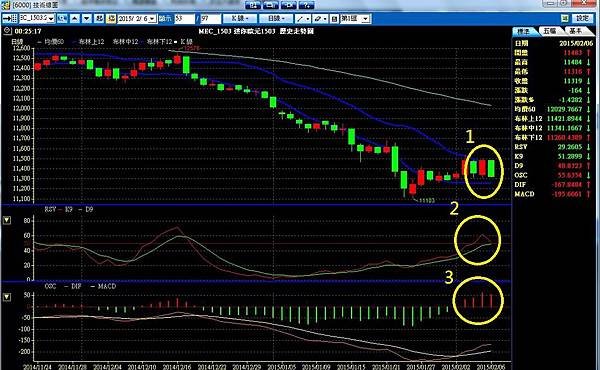Click the help question mark title bar button
Viewport: 600px width, 370px height.
(307, 5)
